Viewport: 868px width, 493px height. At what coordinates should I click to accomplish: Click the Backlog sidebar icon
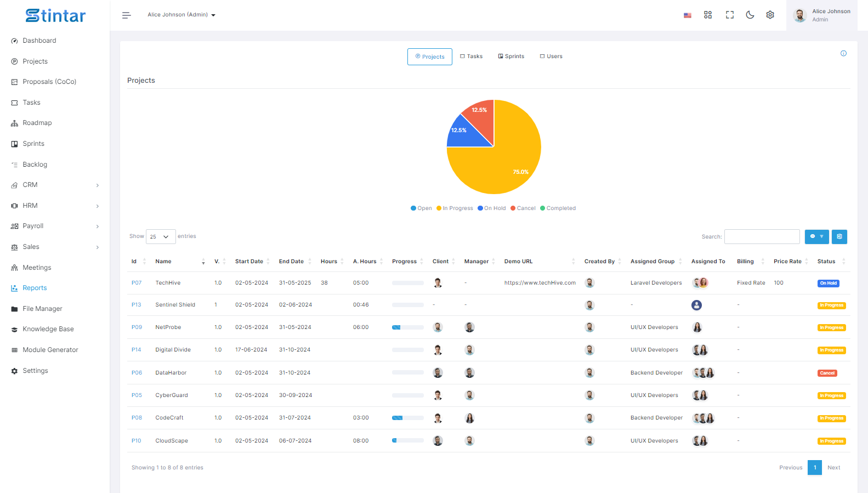pyautogui.click(x=15, y=165)
